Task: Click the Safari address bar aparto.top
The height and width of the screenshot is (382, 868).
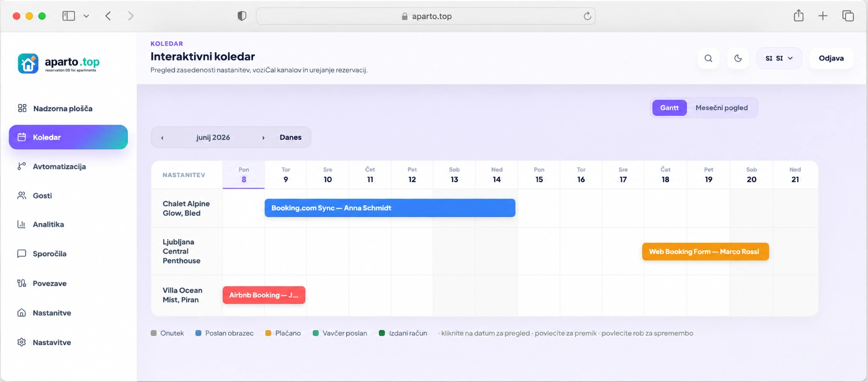Action: point(426,16)
